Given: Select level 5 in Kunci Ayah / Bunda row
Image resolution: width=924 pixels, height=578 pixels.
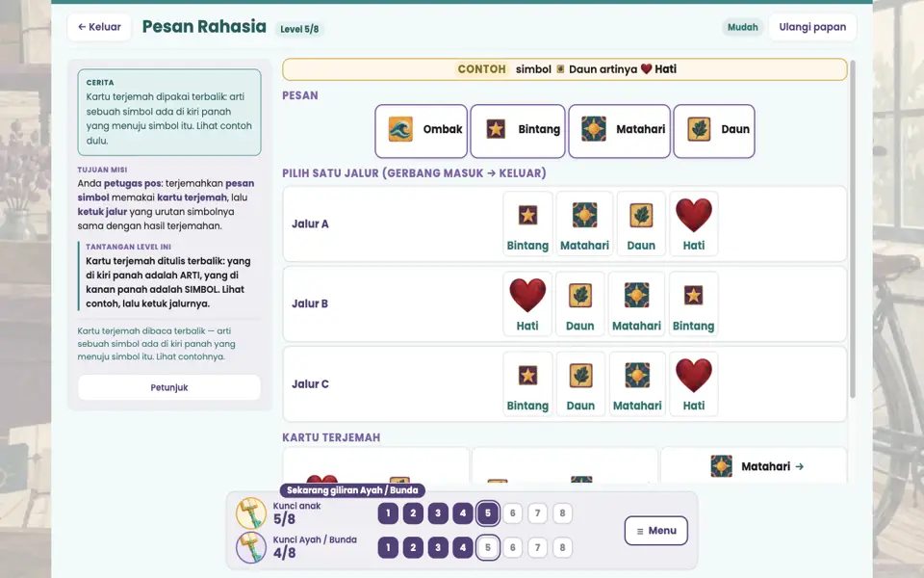Looking at the screenshot, I should pyautogui.click(x=487, y=547).
